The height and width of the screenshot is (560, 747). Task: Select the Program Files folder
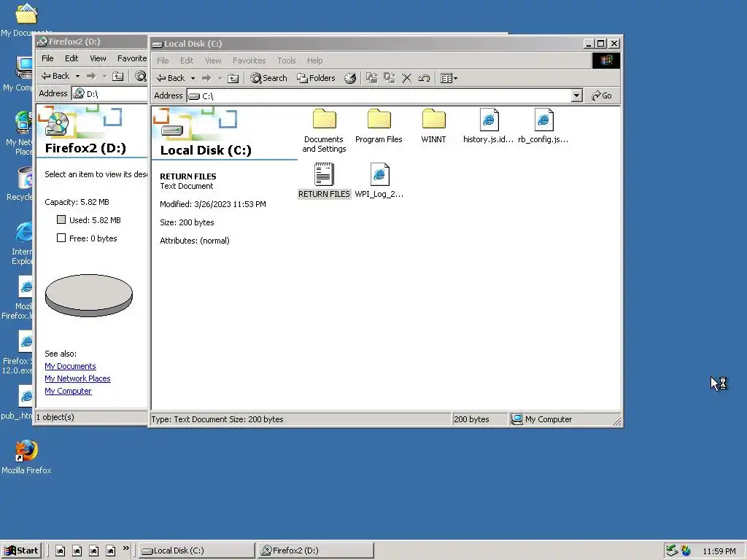[x=379, y=126]
